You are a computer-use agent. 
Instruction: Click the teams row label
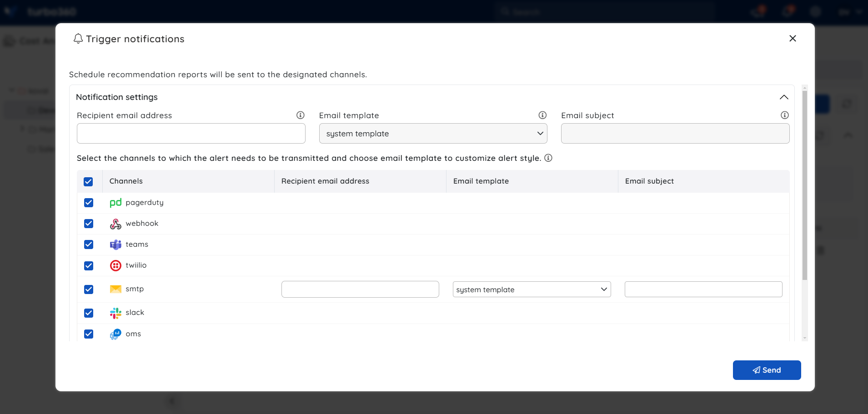(137, 244)
